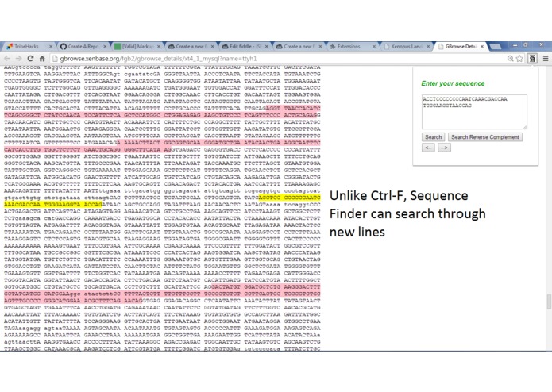
Task: Open the Chrome menu hamburger icon
Action: tap(546, 59)
